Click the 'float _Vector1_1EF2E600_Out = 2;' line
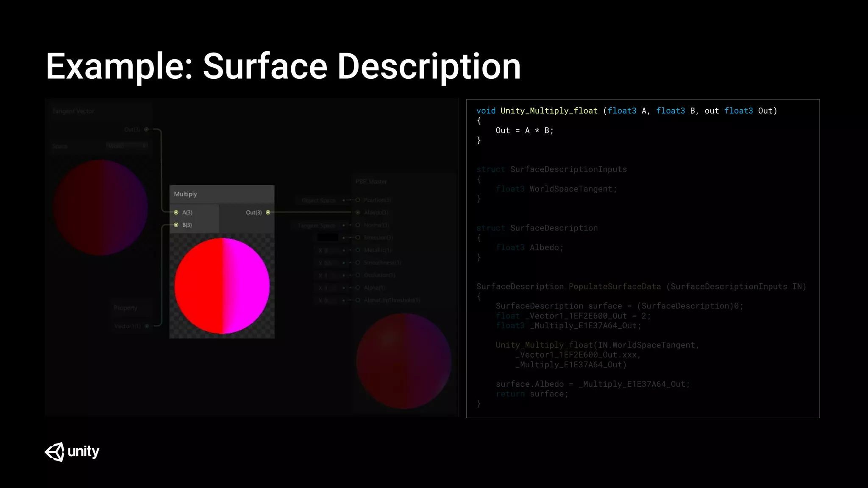This screenshot has width=868, height=488. pyautogui.click(x=573, y=316)
